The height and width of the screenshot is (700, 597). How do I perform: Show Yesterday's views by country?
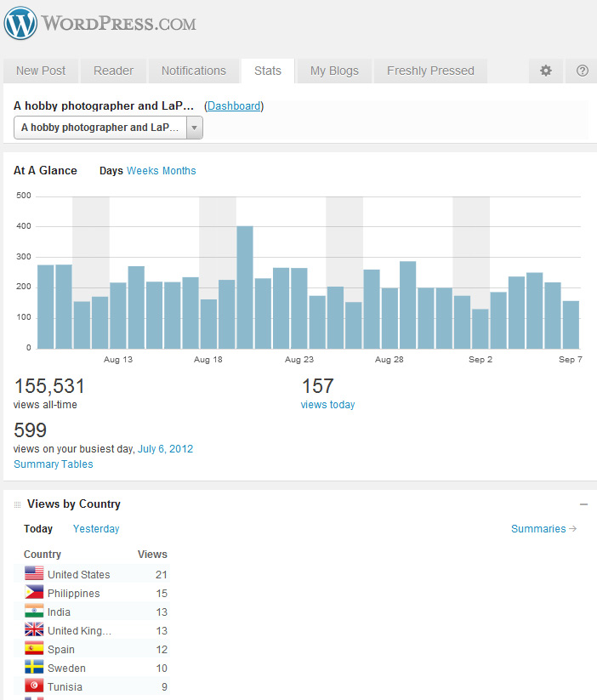point(96,529)
